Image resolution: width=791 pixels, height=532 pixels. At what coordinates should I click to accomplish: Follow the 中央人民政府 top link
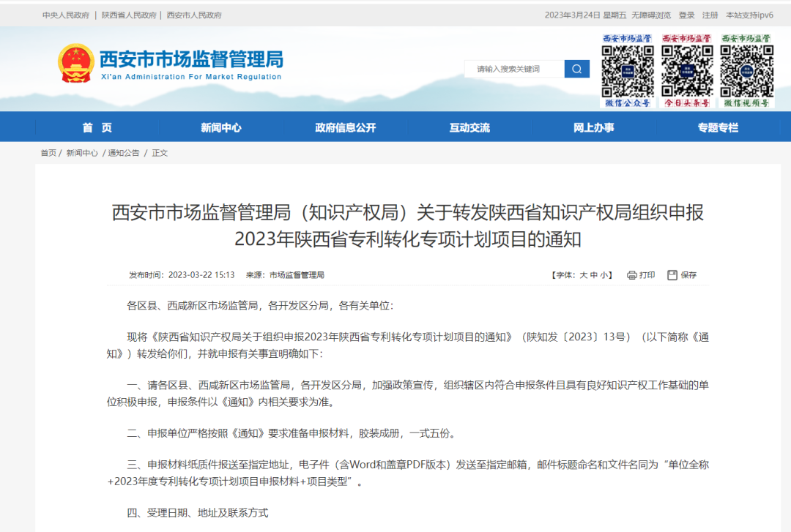pyautogui.click(x=66, y=15)
